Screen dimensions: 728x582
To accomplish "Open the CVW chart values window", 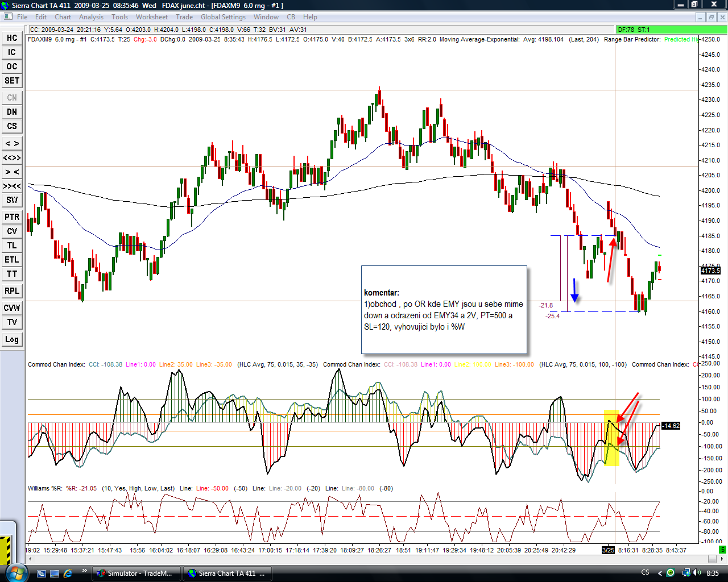I will pos(12,308).
